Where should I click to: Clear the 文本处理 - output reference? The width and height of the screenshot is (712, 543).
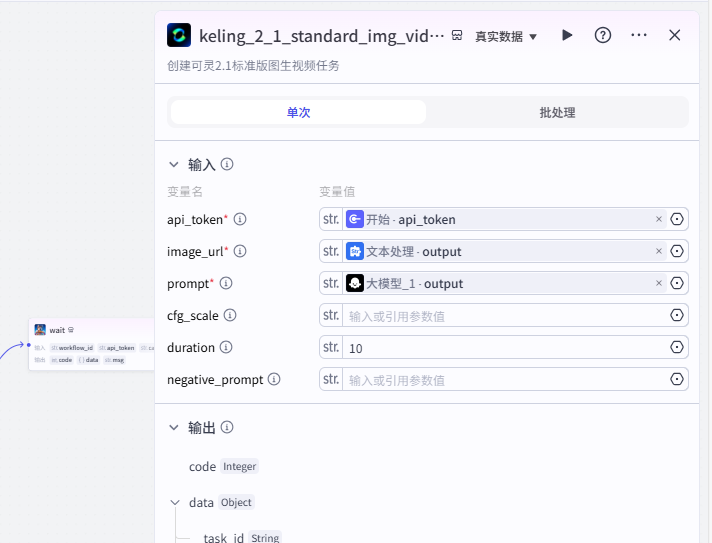659,251
